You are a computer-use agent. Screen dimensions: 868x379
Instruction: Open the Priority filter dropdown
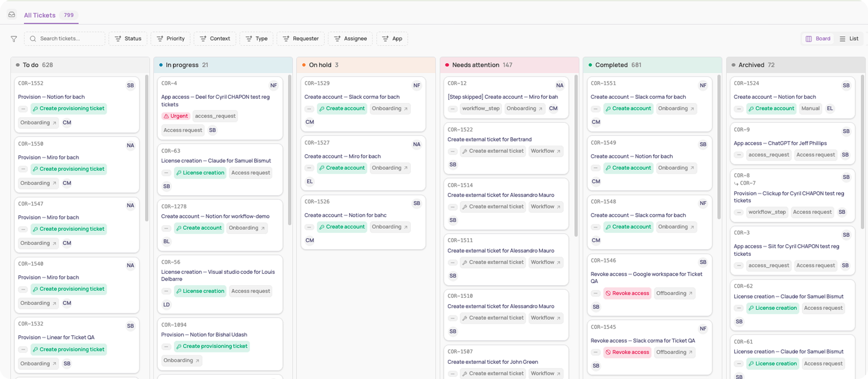(170, 39)
